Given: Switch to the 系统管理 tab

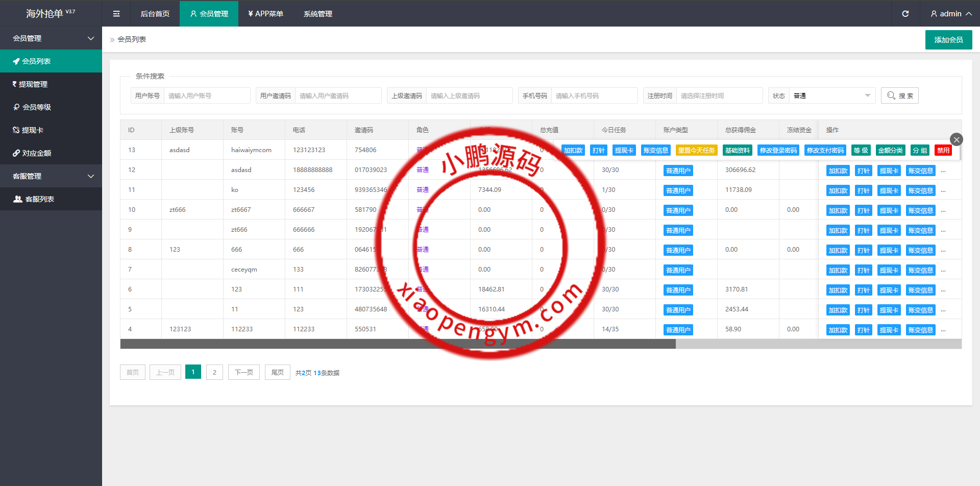Looking at the screenshot, I should coord(317,14).
